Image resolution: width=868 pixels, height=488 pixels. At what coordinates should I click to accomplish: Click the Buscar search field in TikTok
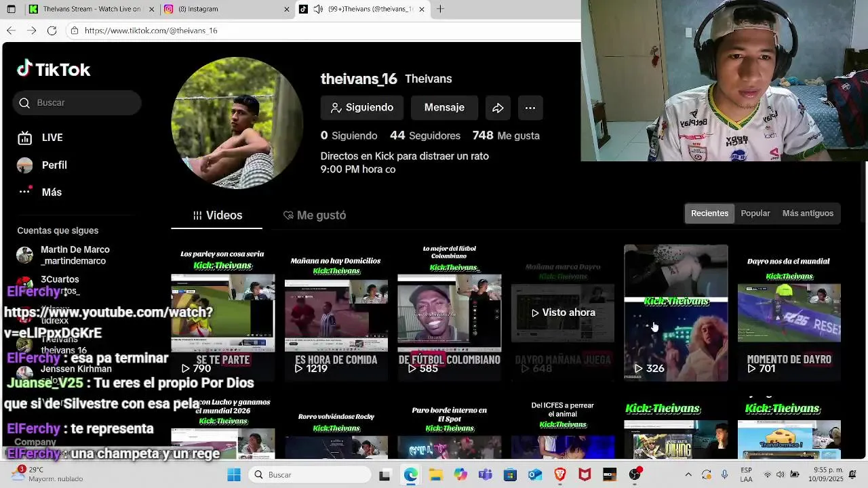pos(77,102)
